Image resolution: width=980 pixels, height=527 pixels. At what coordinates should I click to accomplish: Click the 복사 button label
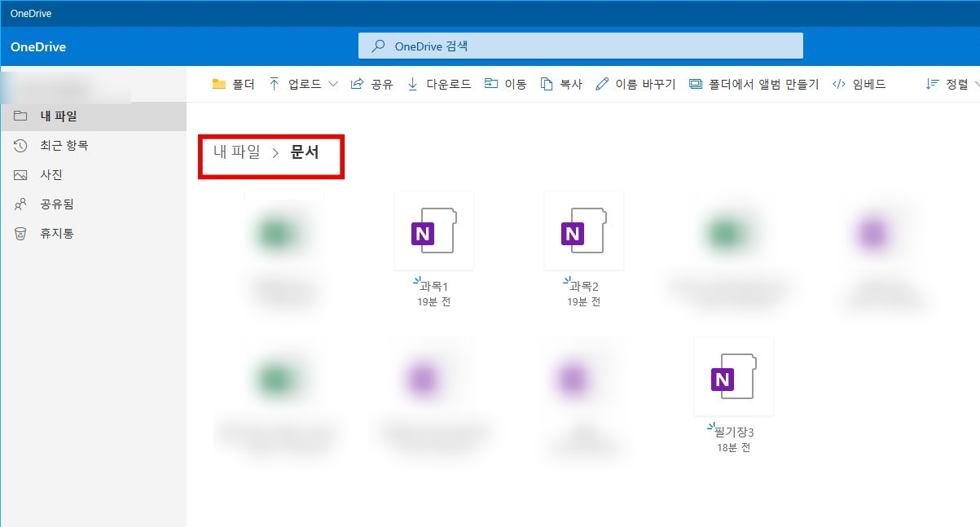pyautogui.click(x=571, y=84)
